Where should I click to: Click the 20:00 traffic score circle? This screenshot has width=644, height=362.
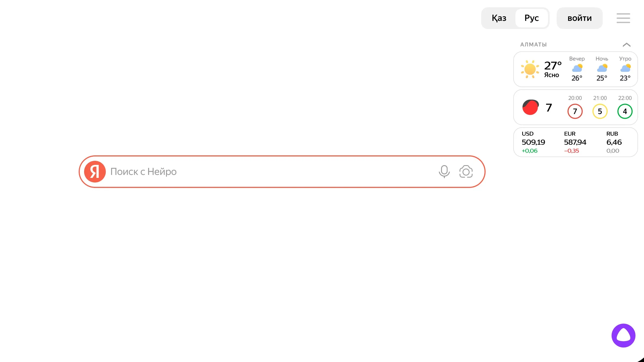pyautogui.click(x=575, y=111)
